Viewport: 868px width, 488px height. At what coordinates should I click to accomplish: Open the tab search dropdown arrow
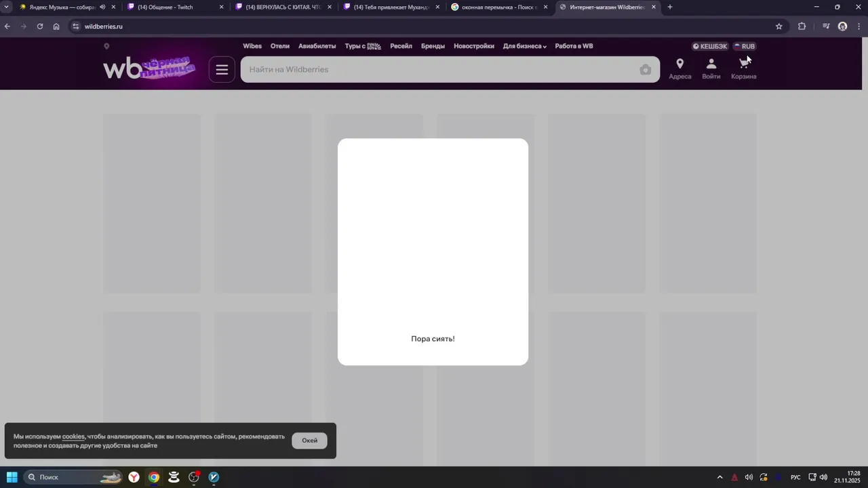tap(7, 7)
